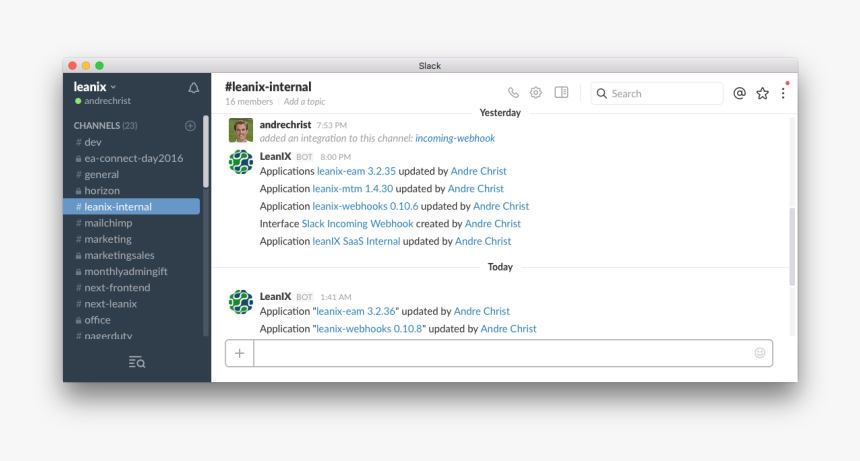Image resolution: width=860 pixels, height=461 pixels.
Task: Select the marketing channel
Action: (107, 239)
